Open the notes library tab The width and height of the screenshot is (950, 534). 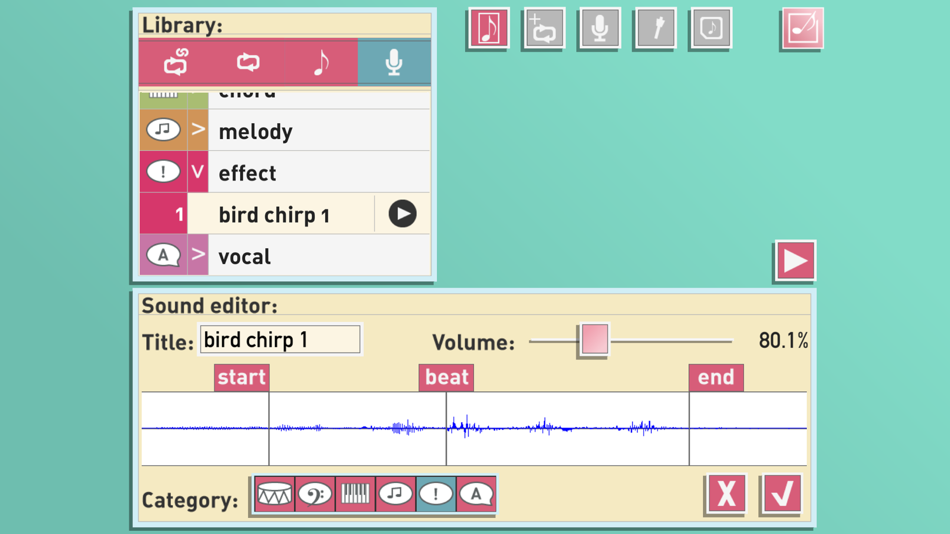(x=321, y=62)
